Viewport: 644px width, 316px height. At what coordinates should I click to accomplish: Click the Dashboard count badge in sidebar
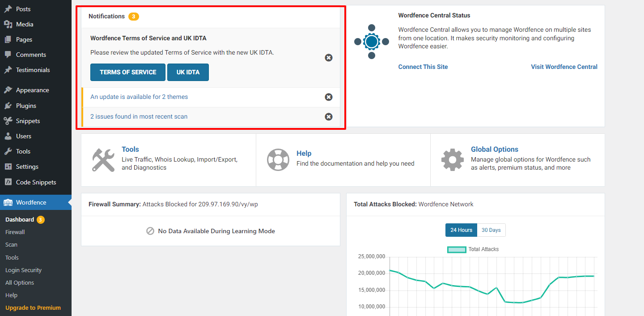coord(41,220)
